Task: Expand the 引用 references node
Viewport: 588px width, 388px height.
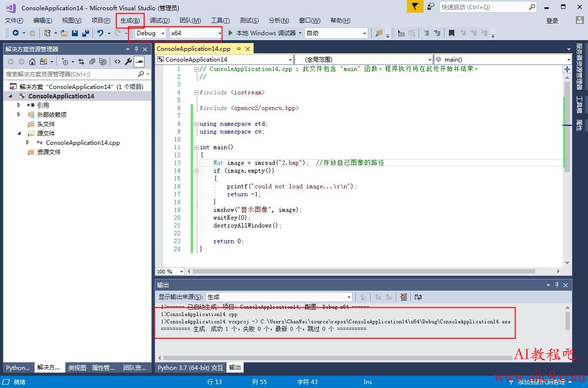Action: click(19, 105)
